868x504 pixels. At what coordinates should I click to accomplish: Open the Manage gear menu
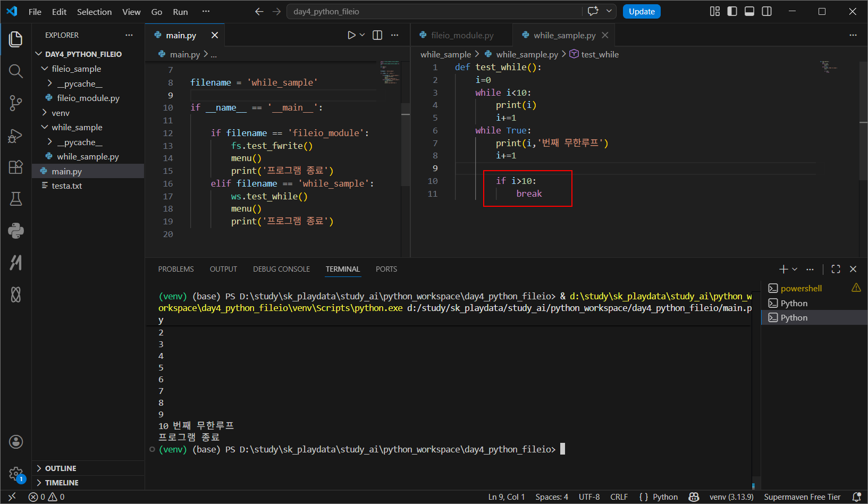16,474
